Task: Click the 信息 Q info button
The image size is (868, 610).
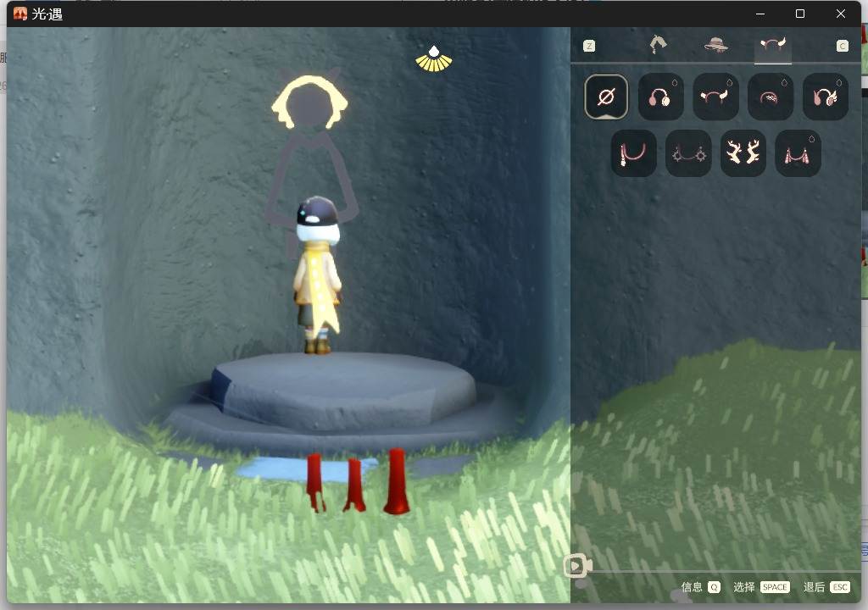Action: point(700,587)
